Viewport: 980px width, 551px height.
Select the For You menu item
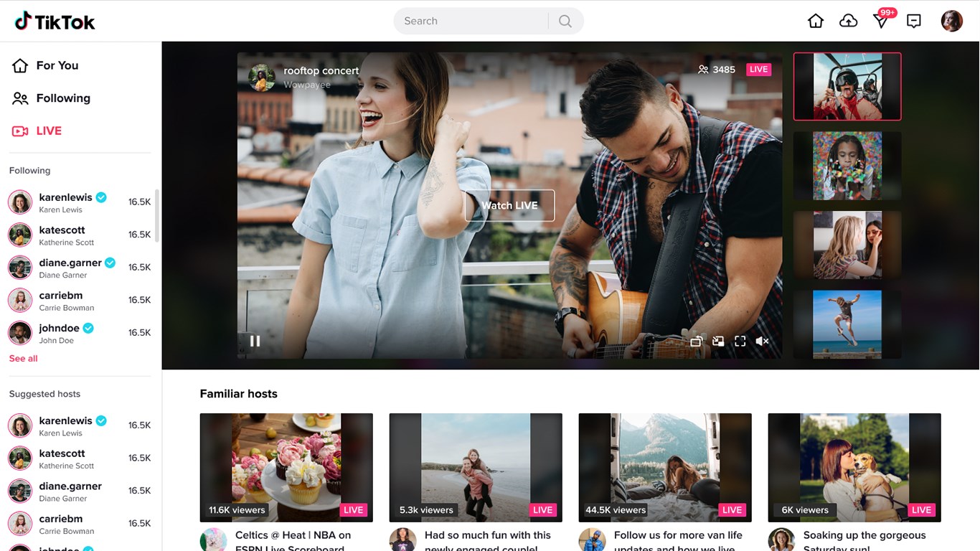tap(57, 65)
